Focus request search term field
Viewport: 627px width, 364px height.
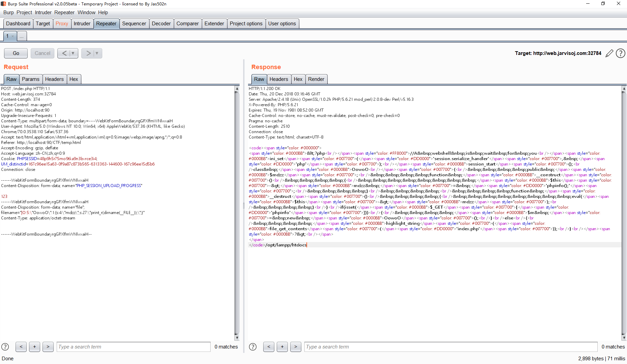133,347
